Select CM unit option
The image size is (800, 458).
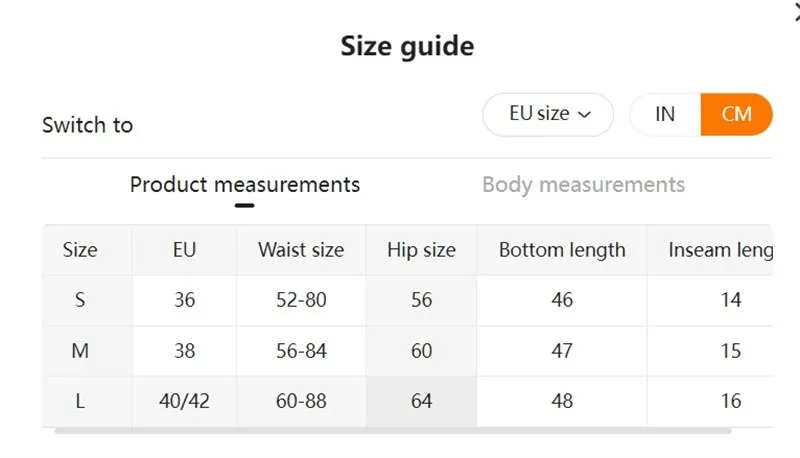pos(736,114)
